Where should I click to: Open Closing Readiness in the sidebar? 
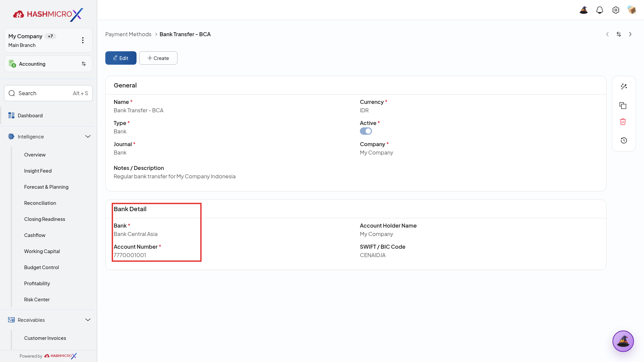coord(45,219)
